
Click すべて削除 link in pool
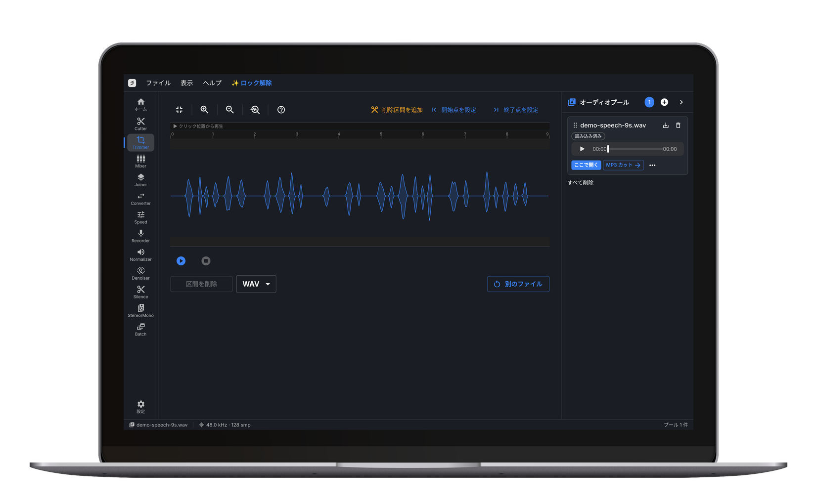point(581,183)
